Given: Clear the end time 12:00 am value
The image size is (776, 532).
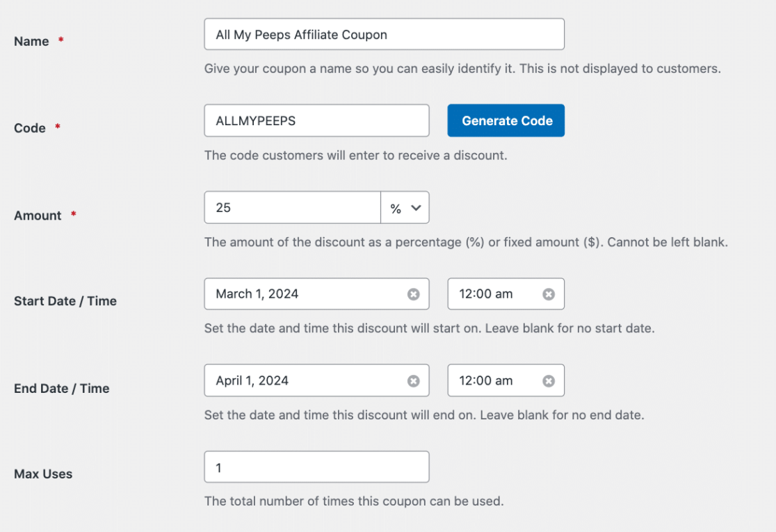Looking at the screenshot, I should pyautogui.click(x=549, y=381).
